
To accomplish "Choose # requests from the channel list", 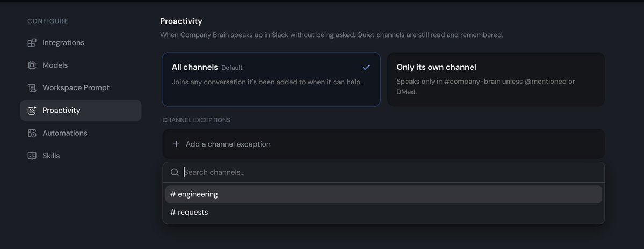I will point(383,212).
